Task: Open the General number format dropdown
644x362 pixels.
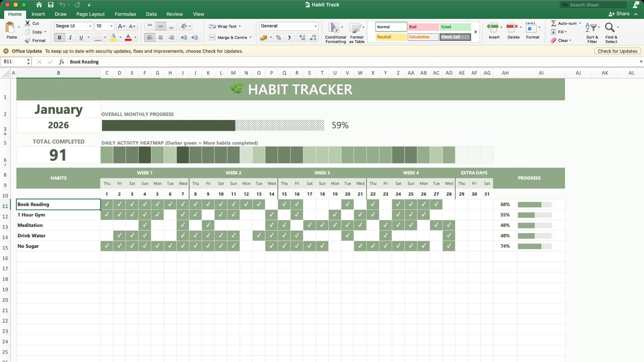Action: (x=315, y=26)
